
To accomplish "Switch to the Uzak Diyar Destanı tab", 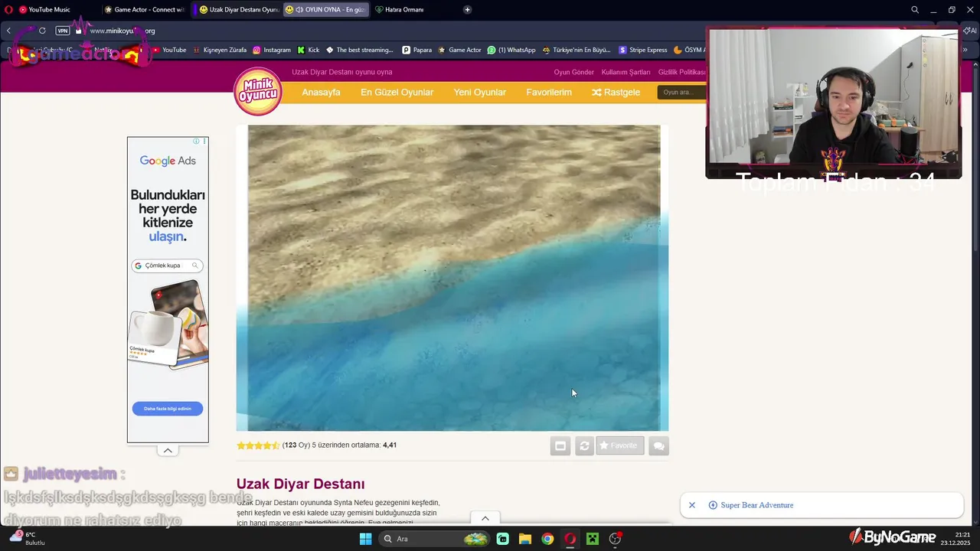I will tap(238, 9).
